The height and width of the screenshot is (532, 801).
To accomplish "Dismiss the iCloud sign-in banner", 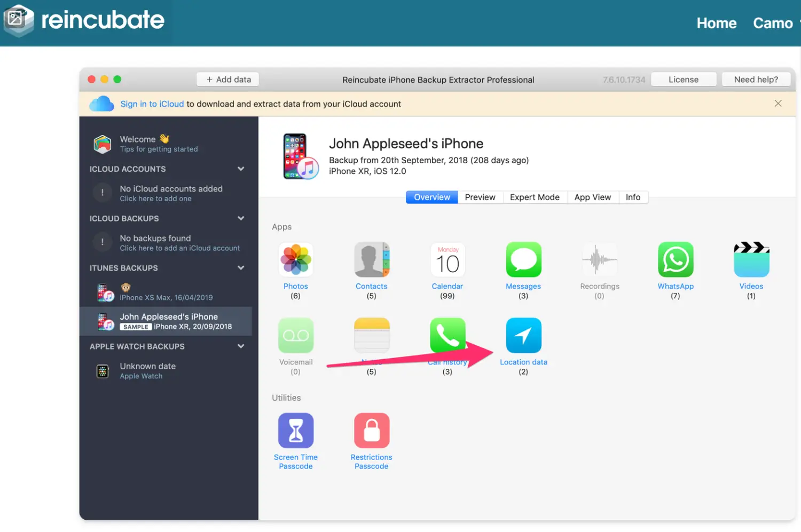I will tap(778, 104).
